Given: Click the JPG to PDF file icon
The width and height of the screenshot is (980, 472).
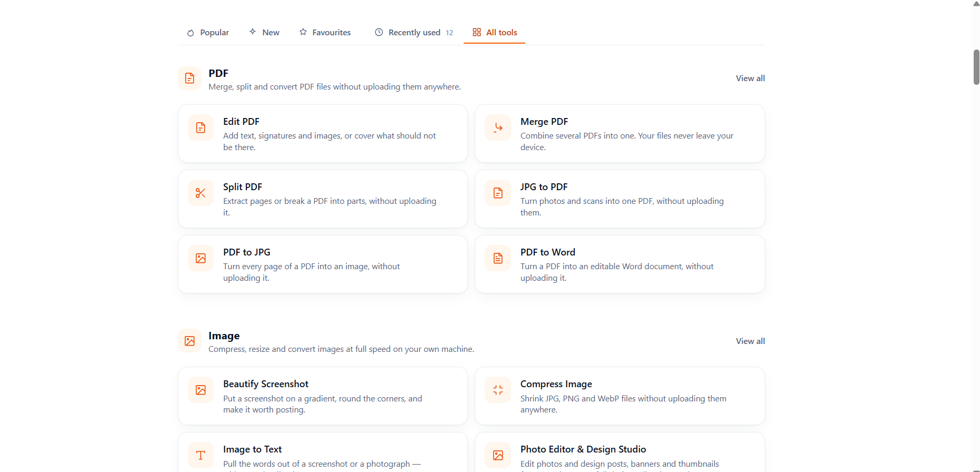Looking at the screenshot, I should coord(498,193).
